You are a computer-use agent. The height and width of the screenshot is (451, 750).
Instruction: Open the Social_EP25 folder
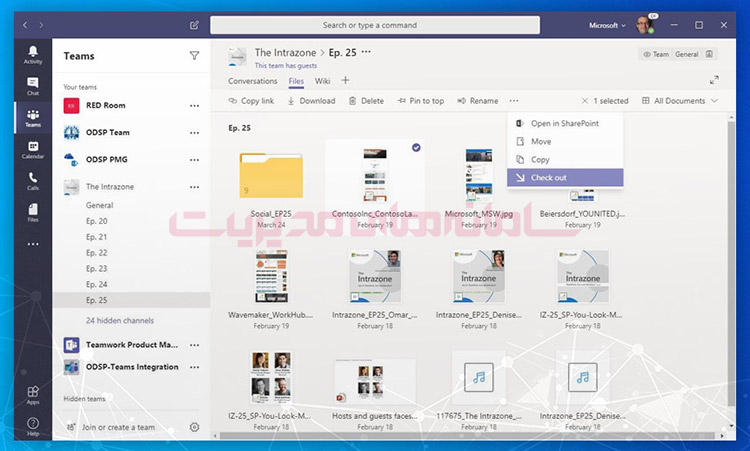[271, 175]
